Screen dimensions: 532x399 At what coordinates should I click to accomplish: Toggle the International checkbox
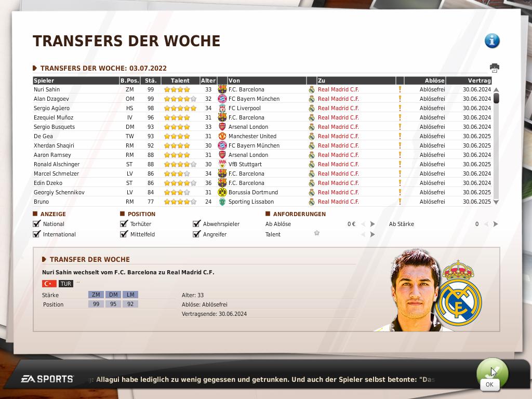point(37,234)
